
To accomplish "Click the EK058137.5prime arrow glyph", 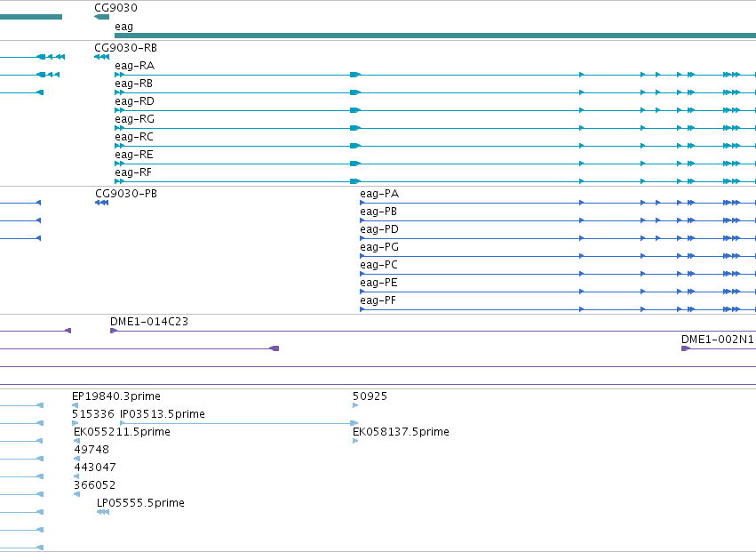I will [355, 441].
